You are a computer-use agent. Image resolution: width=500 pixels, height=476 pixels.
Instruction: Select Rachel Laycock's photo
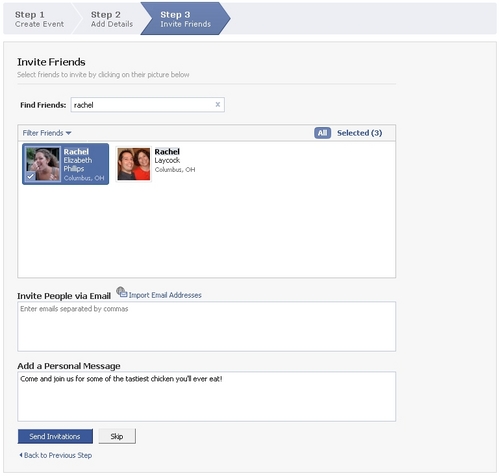134,164
